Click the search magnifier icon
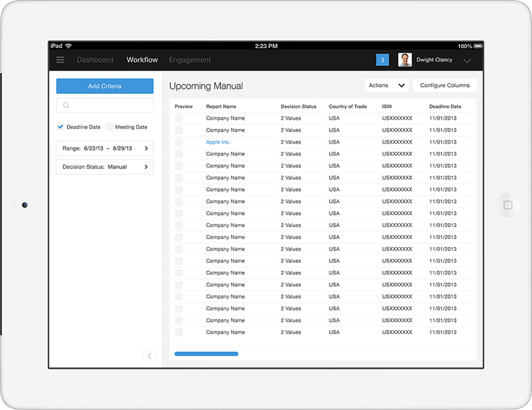The height and width of the screenshot is (410, 532). click(x=66, y=105)
